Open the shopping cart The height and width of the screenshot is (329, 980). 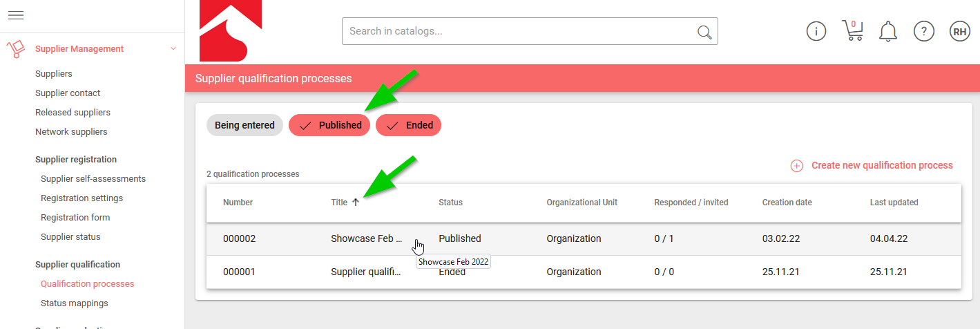pyautogui.click(x=852, y=31)
